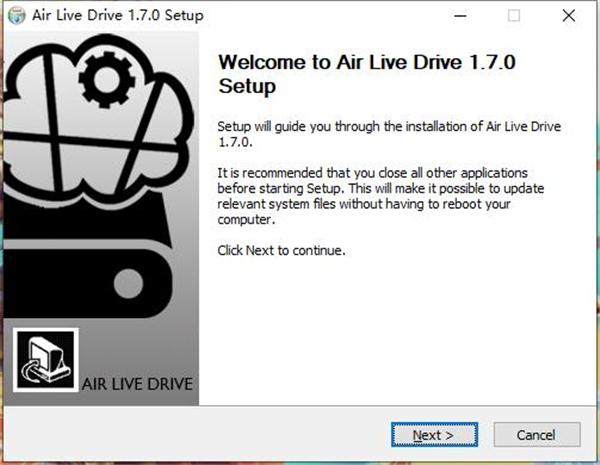Screen dimensions: 600x465
Task: Click the Next button to continue setup
Action: [x=434, y=435]
